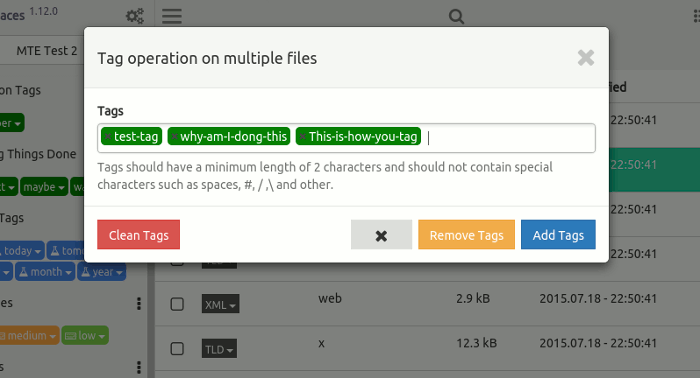Tick the checkbox for TLD file row
Image resolution: width=700 pixels, height=378 pixels.
(177, 349)
